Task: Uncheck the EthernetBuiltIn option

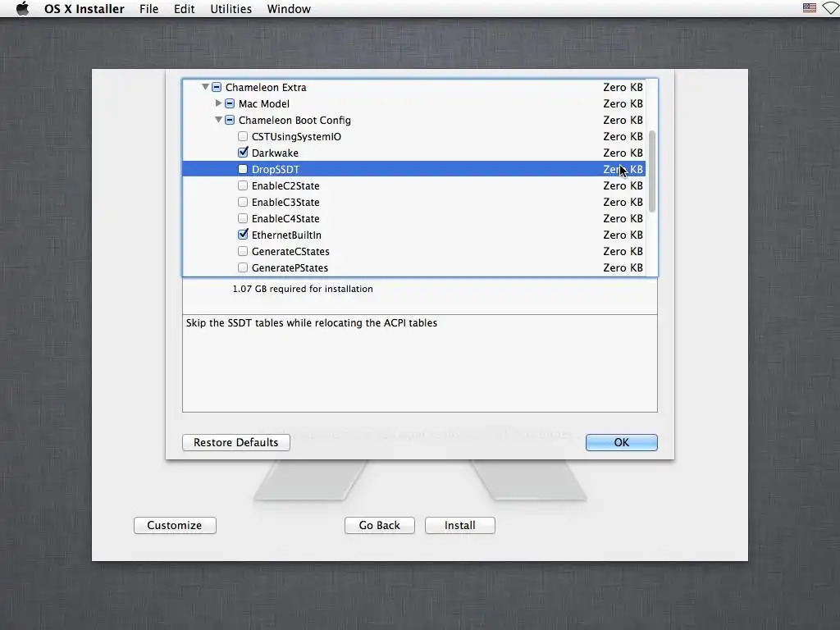Action: 243,235
